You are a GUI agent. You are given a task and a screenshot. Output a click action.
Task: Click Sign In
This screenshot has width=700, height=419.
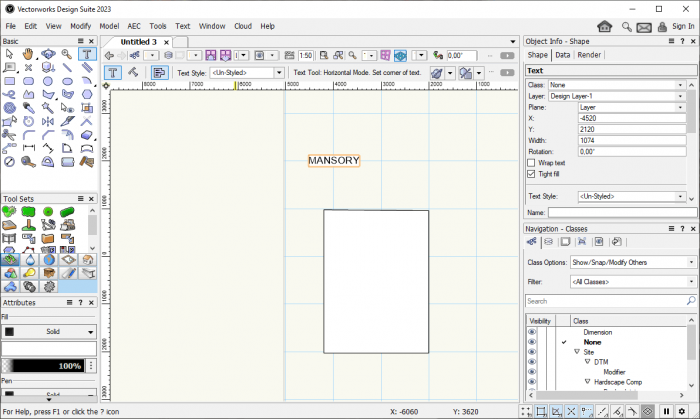(x=685, y=26)
